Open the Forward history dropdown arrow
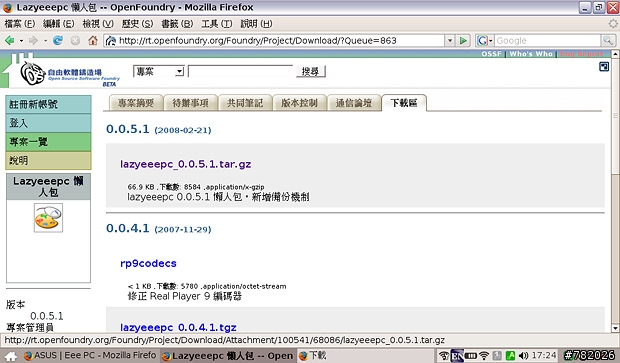620x363 pixels. click(45, 41)
